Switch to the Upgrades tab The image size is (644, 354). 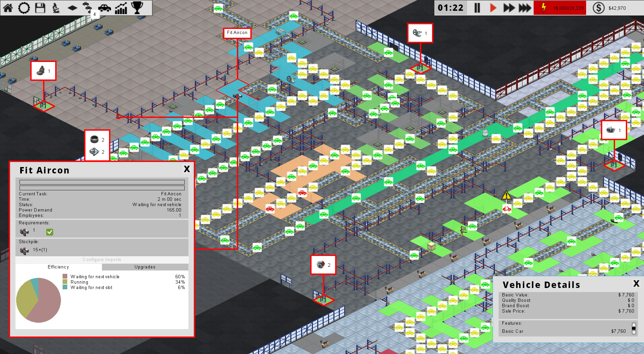[145, 267]
